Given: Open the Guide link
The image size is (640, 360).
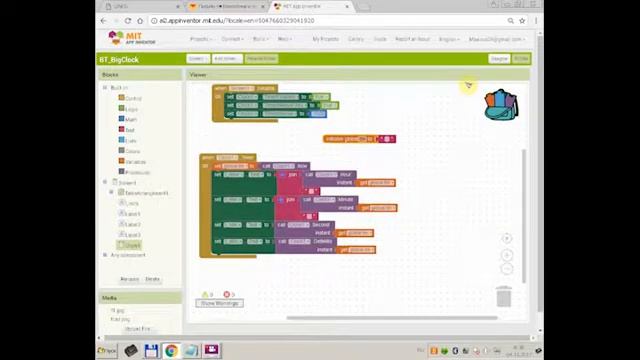Looking at the screenshot, I should 380,39.
